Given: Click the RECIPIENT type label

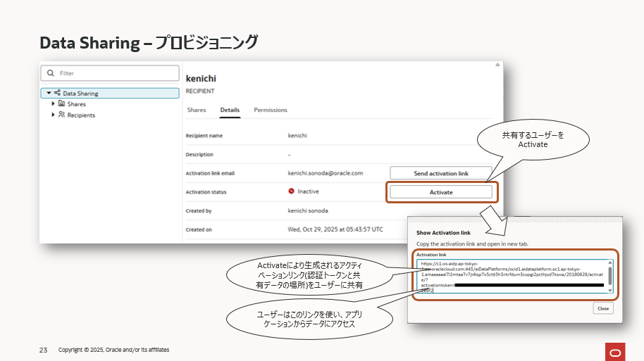Looking at the screenshot, I should tap(200, 91).
